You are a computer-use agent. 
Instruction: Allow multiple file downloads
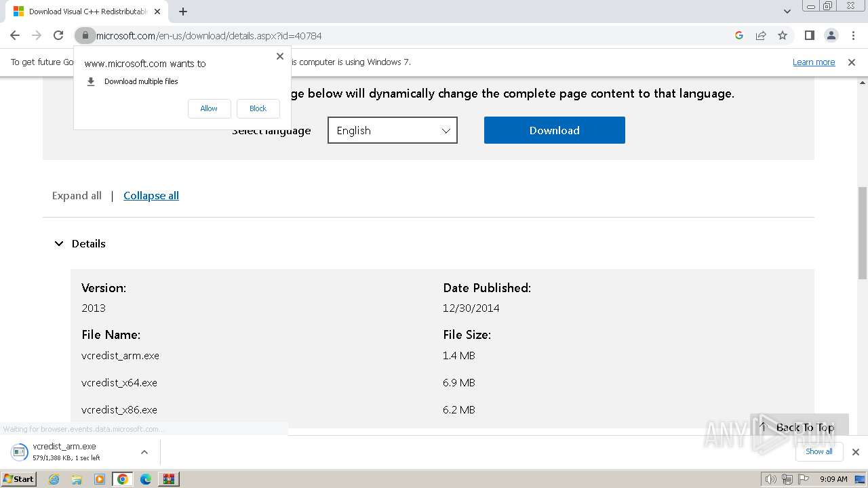tap(209, 108)
